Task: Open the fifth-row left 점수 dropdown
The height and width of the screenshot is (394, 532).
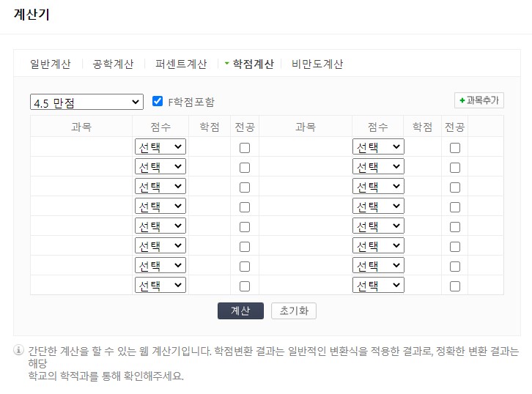Action: click(x=160, y=226)
